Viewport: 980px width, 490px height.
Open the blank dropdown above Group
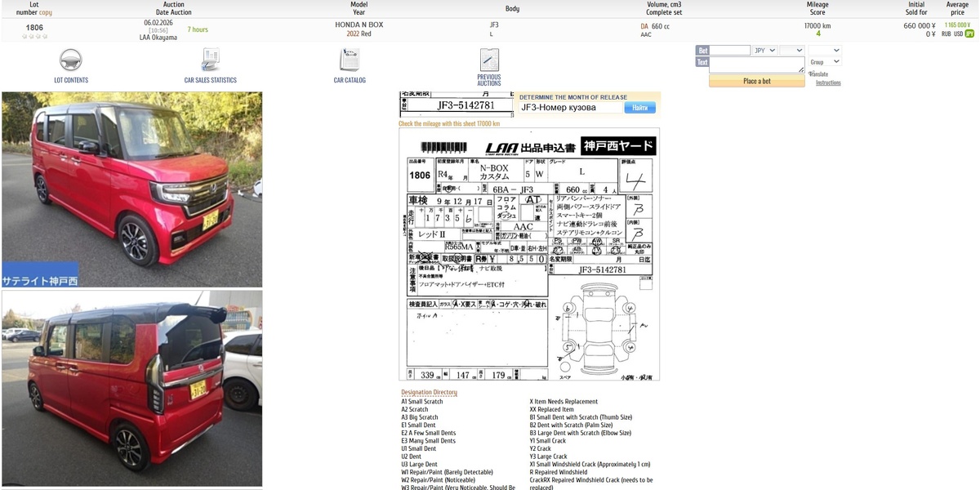pos(825,50)
